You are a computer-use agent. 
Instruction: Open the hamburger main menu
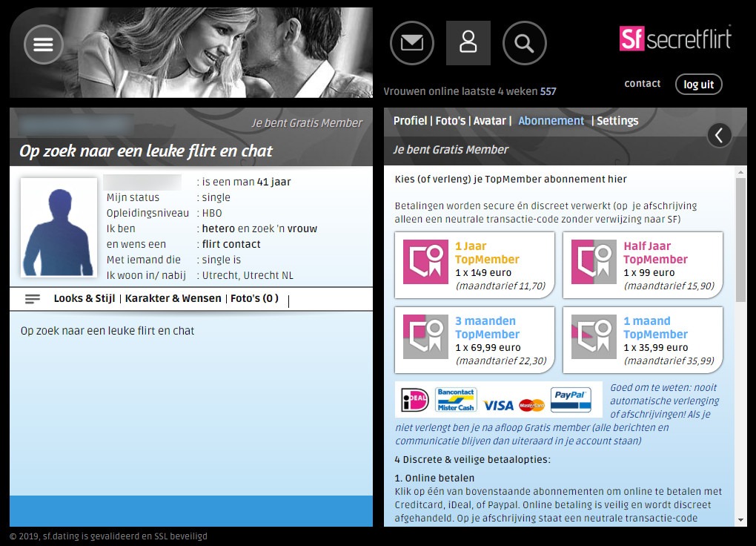click(x=44, y=45)
